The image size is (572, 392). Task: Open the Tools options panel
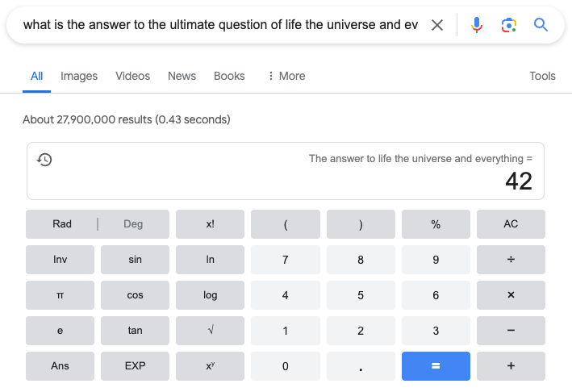point(542,76)
